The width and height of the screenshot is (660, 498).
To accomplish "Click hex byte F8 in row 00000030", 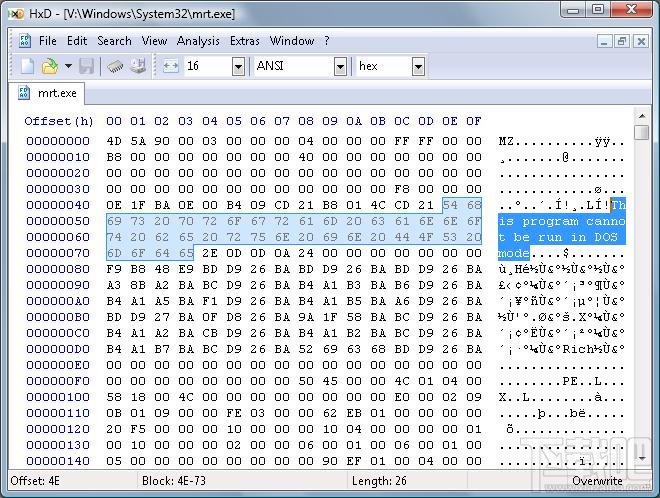I will (x=402, y=189).
